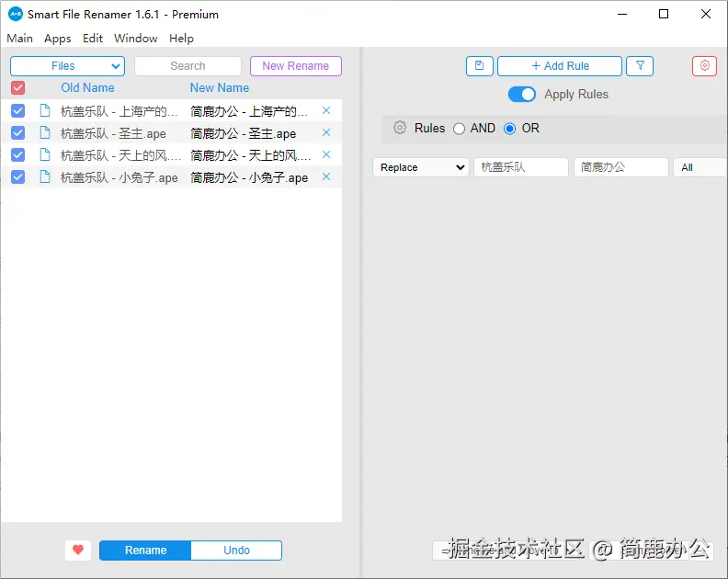This screenshot has height=579, width=728.
Task: Click the New Rename button
Action: (296, 66)
